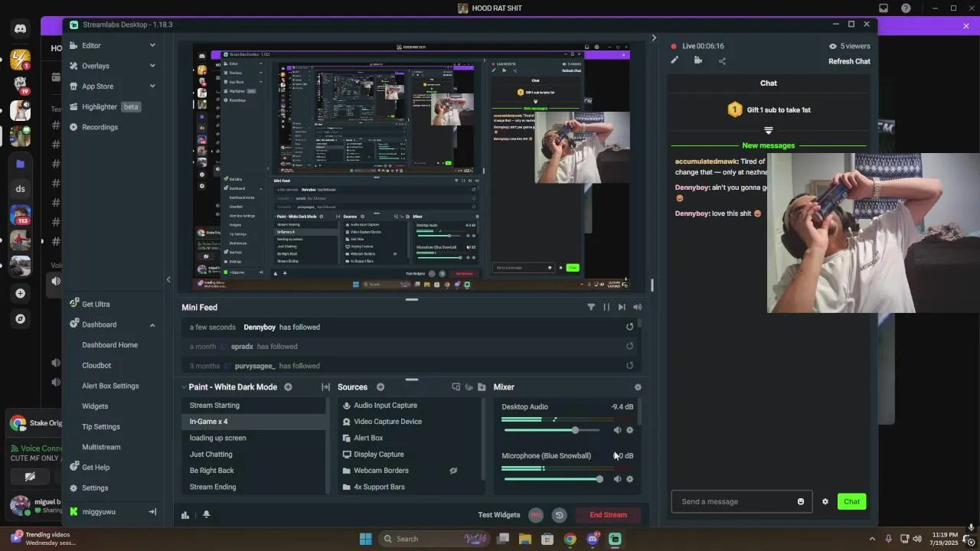Open Desktop Audio source settings gear

pos(629,430)
